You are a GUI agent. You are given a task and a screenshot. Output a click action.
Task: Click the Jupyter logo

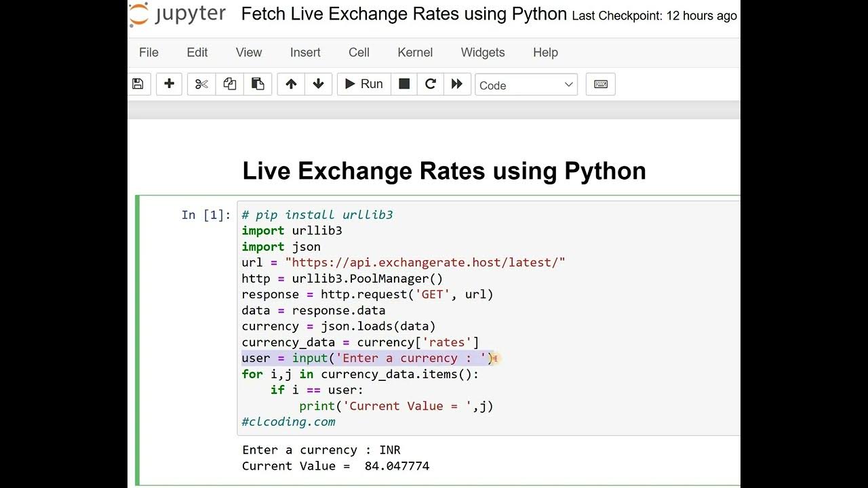pyautogui.click(x=177, y=15)
